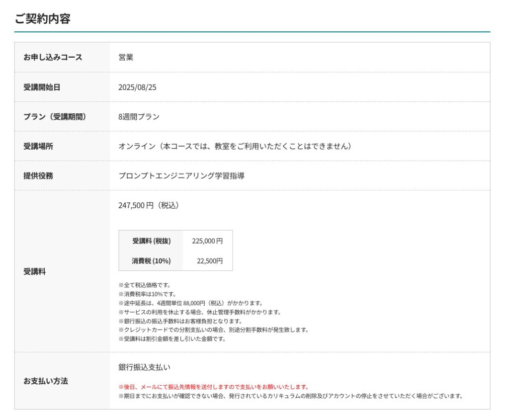Click the ご契約内容 page heading
This screenshot has height=420, width=509.
point(43,19)
